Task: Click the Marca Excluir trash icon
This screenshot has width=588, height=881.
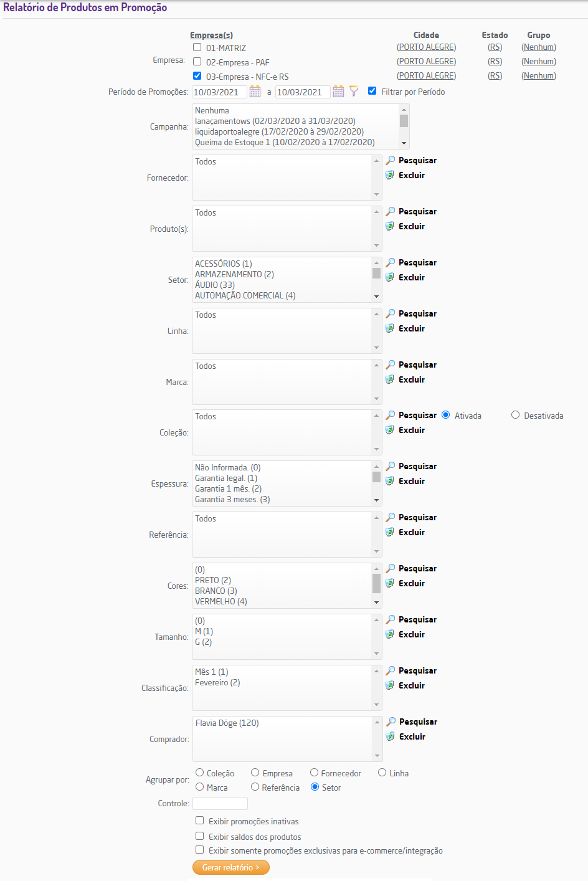Action: coord(390,379)
